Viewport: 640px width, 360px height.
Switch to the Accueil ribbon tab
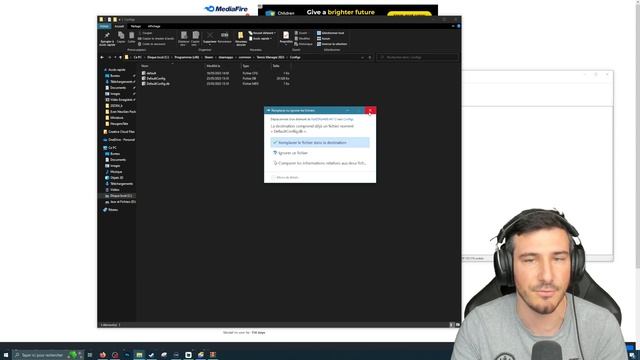coord(119,26)
